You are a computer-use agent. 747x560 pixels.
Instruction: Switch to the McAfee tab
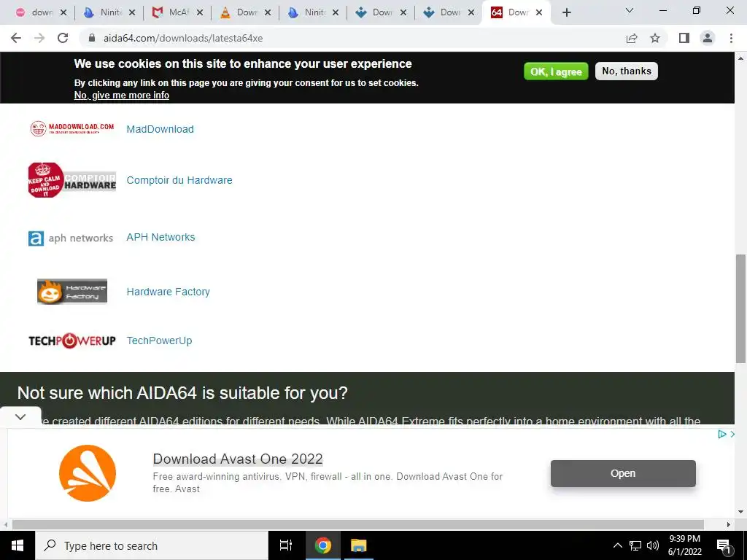[177, 13]
